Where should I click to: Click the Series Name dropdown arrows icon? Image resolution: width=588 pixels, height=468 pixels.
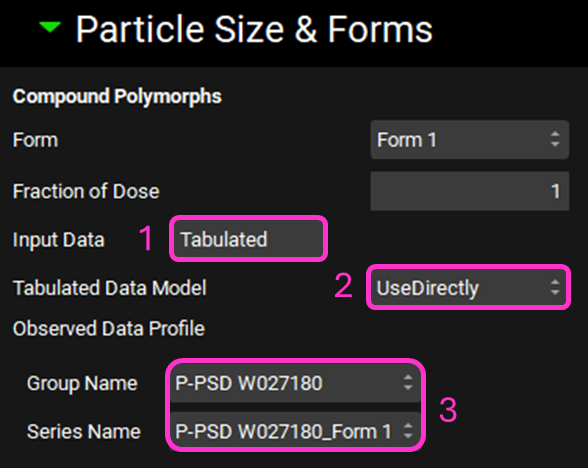click(408, 431)
